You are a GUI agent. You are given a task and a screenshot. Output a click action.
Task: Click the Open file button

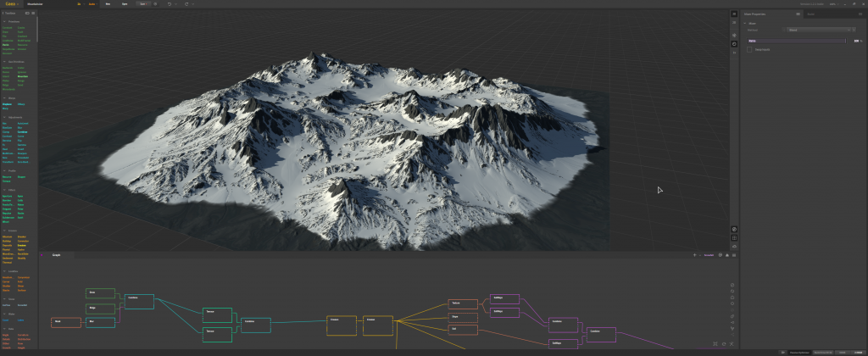(125, 4)
